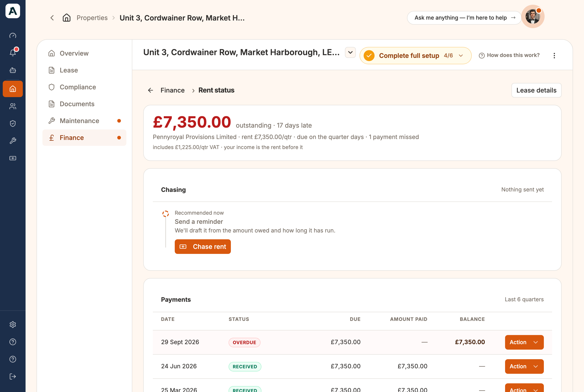Open the wrench icon in sidebar
The image size is (584, 392).
click(13, 141)
